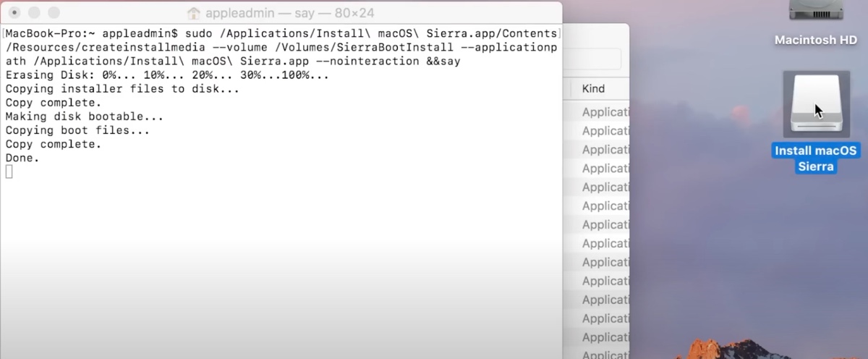Click the 'Making disk bootable...' line

pos(84,117)
